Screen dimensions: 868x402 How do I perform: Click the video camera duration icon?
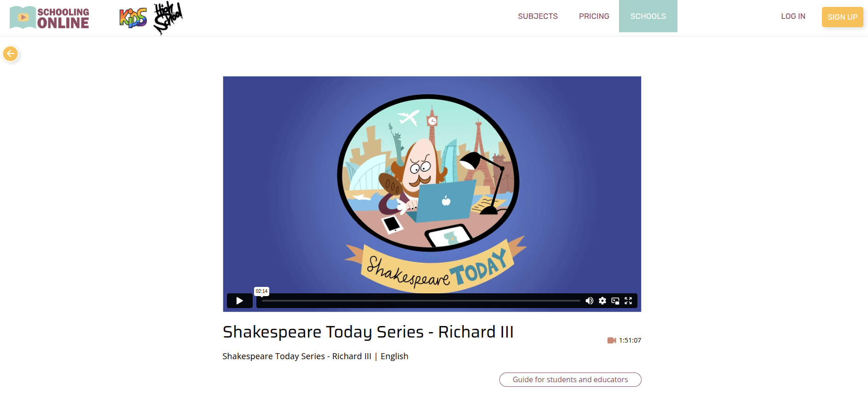pos(612,340)
